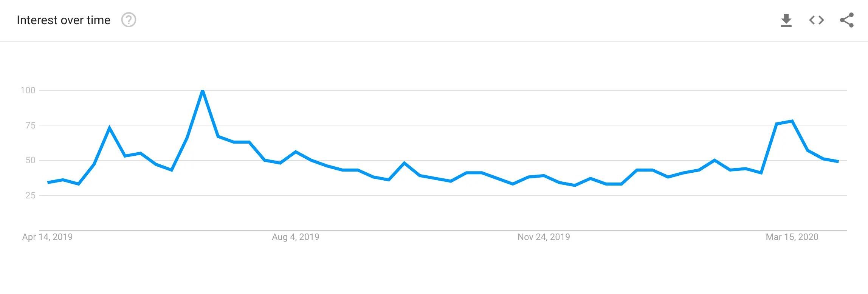The width and height of the screenshot is (868, 294).
Task: Click the chart's highest peak at value 100
Action: tap(203, 91)
